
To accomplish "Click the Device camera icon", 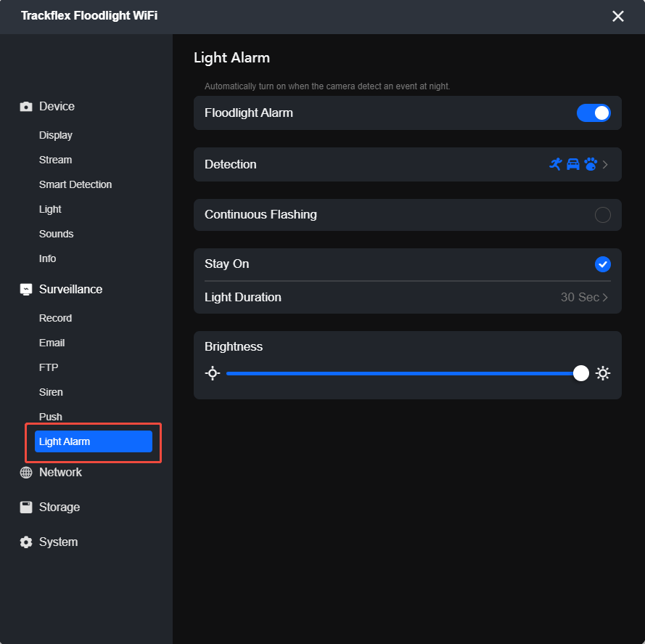I will coord(26,107).
